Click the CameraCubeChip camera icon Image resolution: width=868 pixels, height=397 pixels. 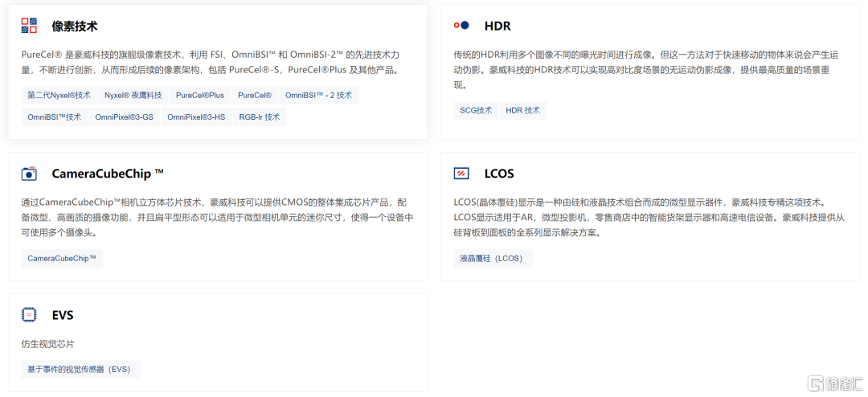pyautogui.click(x=30, y=174)
